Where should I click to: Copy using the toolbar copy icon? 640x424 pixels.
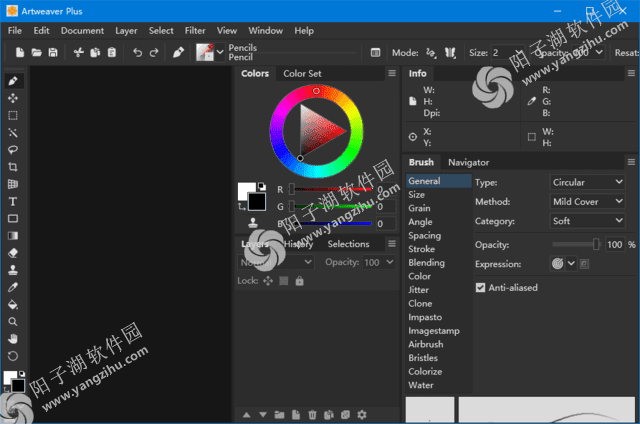click(95, 53)
